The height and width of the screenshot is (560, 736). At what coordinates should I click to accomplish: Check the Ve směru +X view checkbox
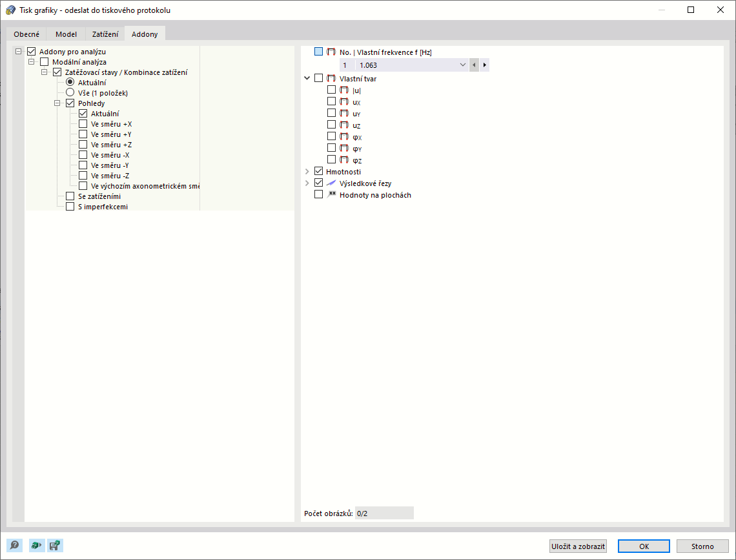tap(83, 123)
